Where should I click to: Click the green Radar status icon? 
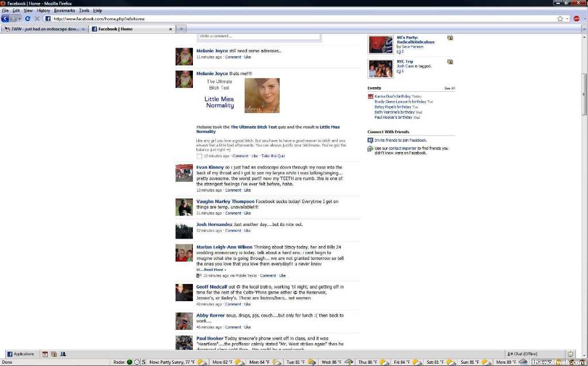pyautogui.click(x=129, y=362)
